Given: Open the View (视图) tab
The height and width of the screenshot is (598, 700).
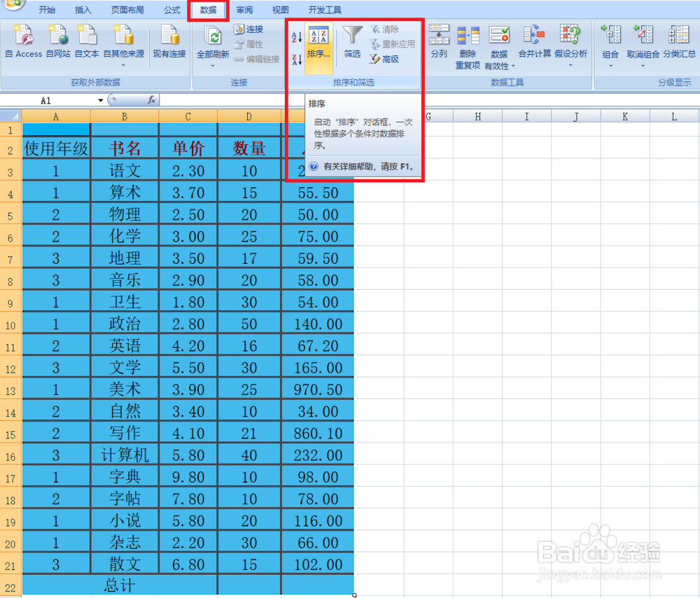Looking at the screenshot, I should (281, 10).
